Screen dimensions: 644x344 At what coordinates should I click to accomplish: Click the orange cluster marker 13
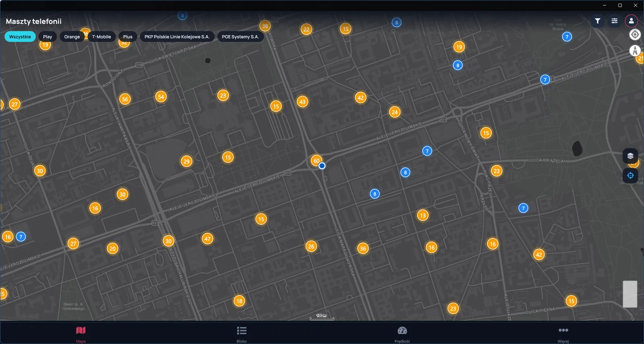click(423, 216)
